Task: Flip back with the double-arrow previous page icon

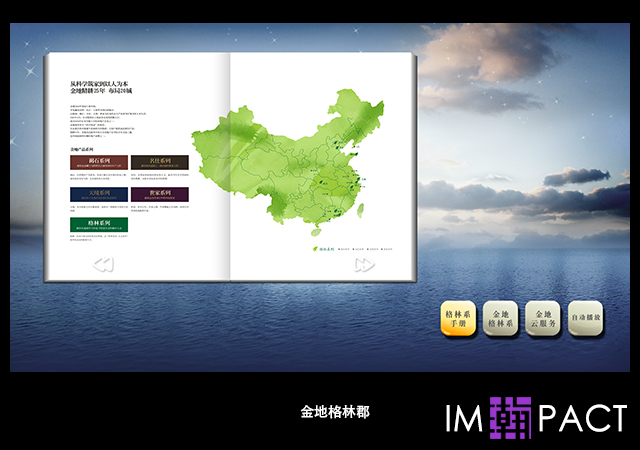Action: (103, 265)
